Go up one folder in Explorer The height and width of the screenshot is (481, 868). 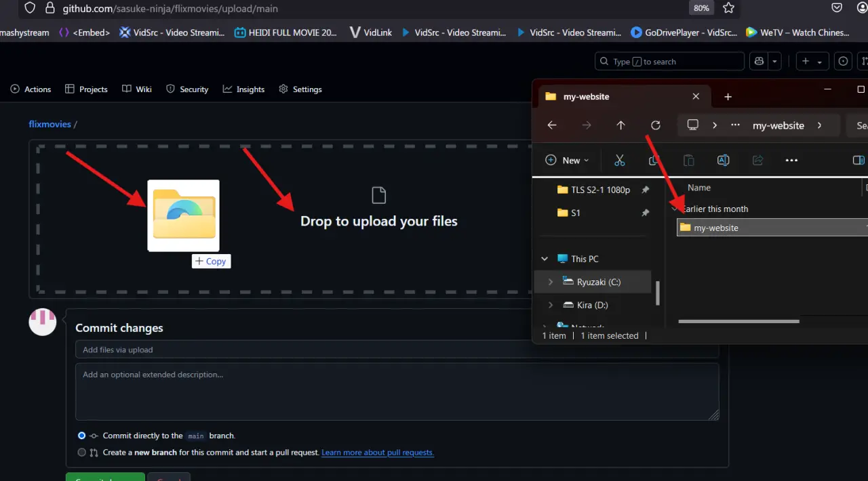[620, 125]
